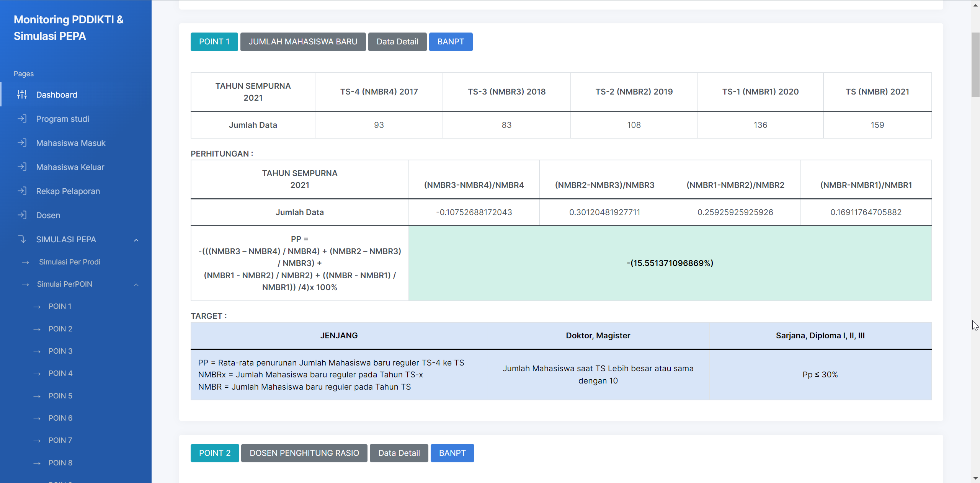This screenshot has height=483, width=980.
Task: Click the Mahasiswa Keluar sidebar icon
Action: (22, 167)
